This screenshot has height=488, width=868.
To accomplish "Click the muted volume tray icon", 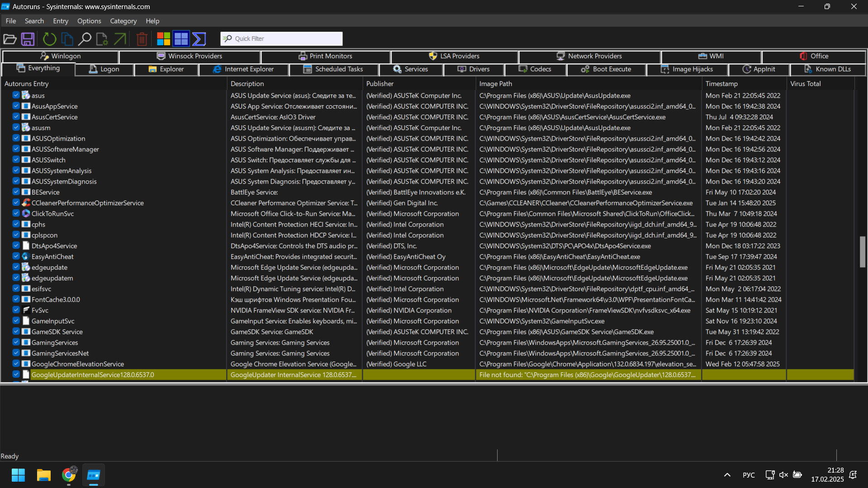I will [x=783, y=475].
